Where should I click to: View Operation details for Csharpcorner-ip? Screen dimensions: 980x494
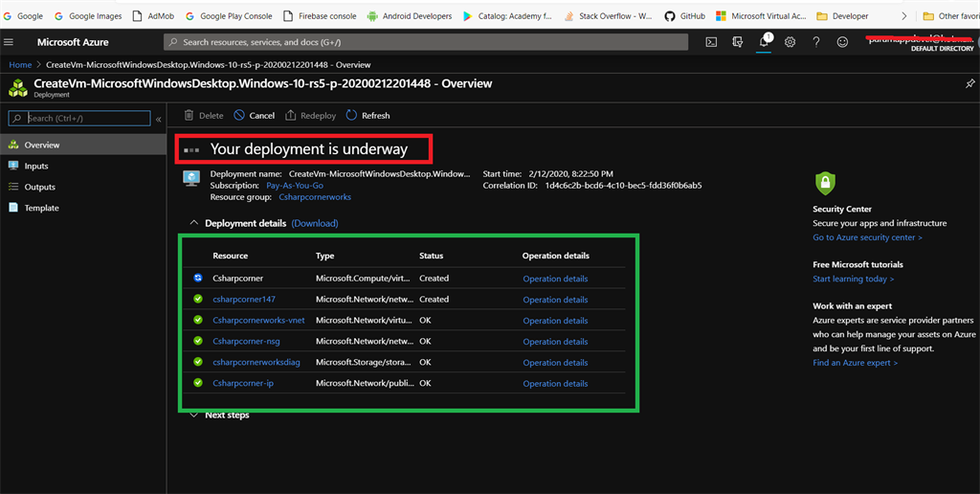(x=555, y=384)
